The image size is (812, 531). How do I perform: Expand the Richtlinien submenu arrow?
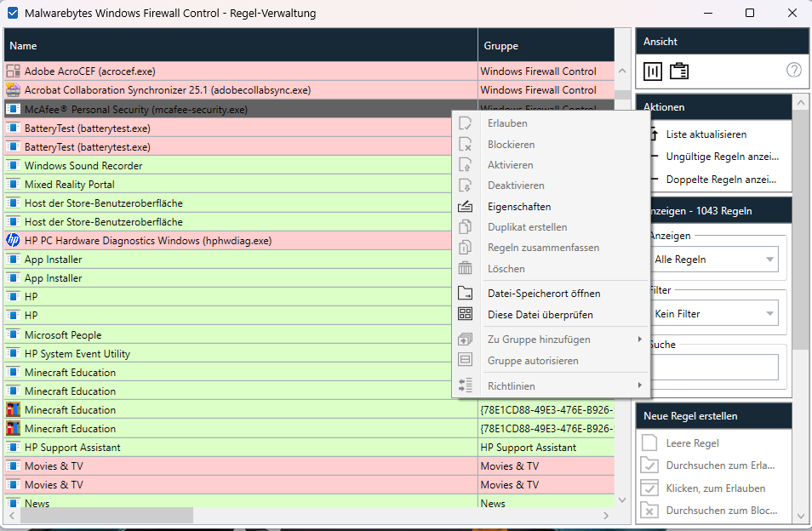(x=639, y=385)
